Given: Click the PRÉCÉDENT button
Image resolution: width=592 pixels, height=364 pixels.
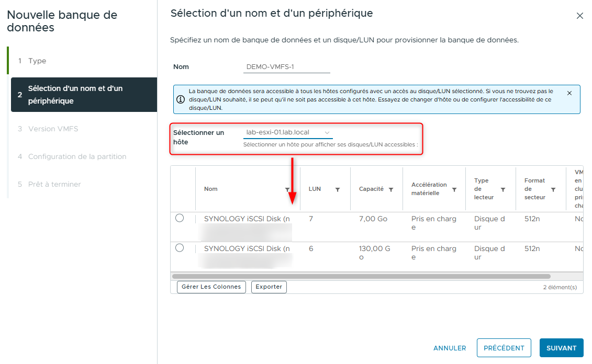Looking at the screenshot, I should pos(504,348).
